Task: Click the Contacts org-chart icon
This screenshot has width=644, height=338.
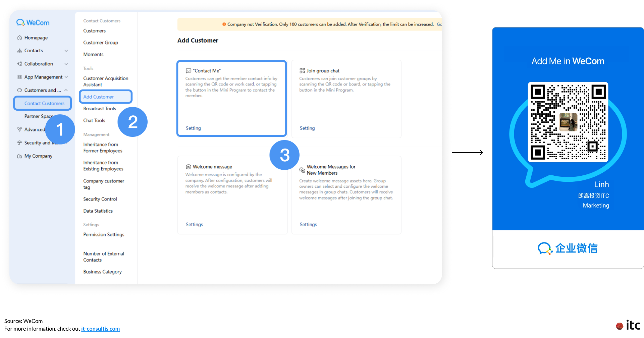Action: [x=19, y=51]
